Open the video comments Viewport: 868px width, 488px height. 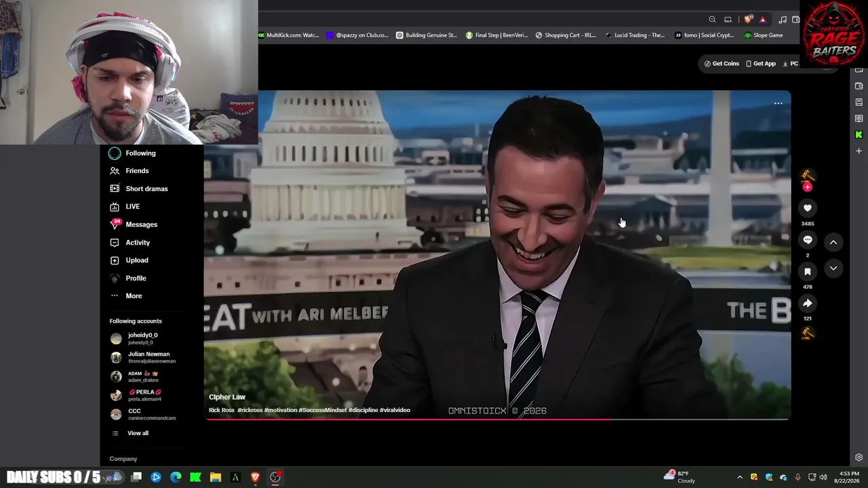[807, 240]
